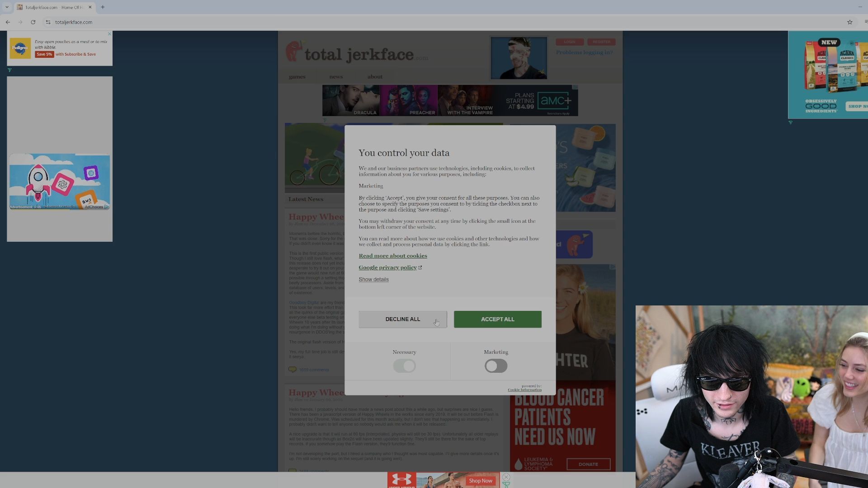Bookmark this page with the star icon

[x=849, y=22]
